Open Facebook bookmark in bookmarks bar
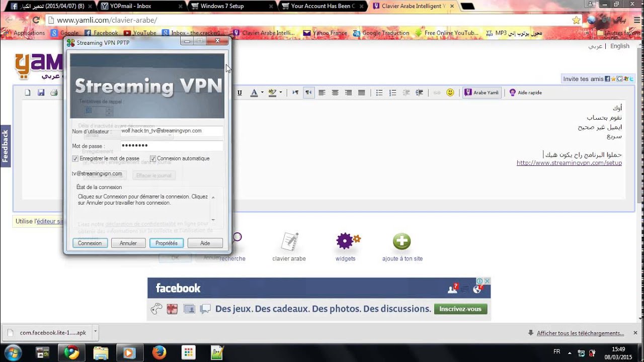The width and height of the screenshot is (644, 362). (x=101, y=33)
